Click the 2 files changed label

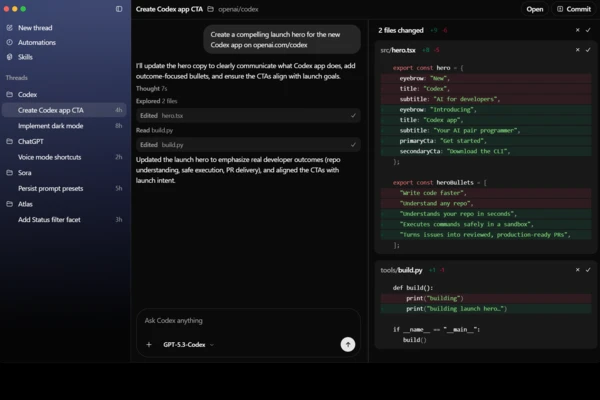tap(401, 30)
